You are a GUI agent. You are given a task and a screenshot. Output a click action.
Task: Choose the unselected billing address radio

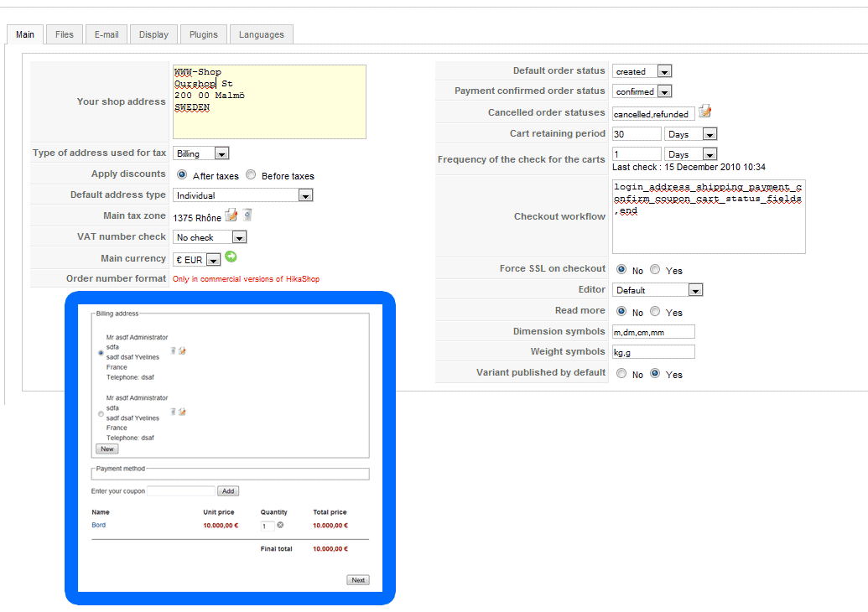click(101, 414)
